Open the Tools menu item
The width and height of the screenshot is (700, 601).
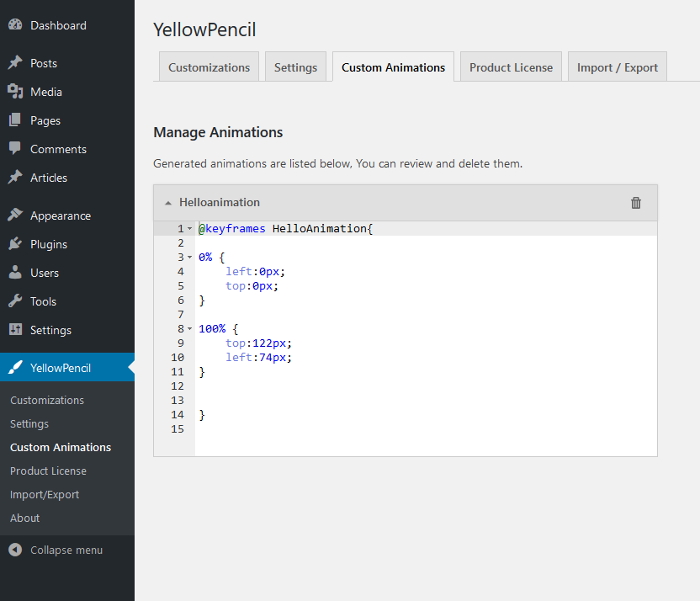[67, 301]
